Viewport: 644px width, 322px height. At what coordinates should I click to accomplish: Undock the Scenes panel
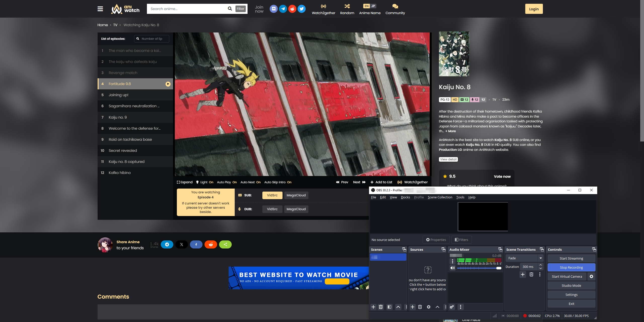404,249
